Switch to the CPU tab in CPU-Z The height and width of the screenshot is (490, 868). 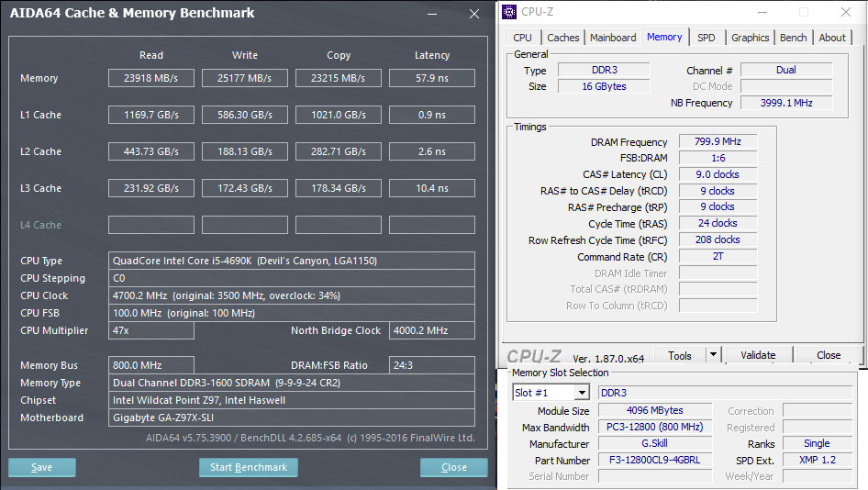(522, 38)
